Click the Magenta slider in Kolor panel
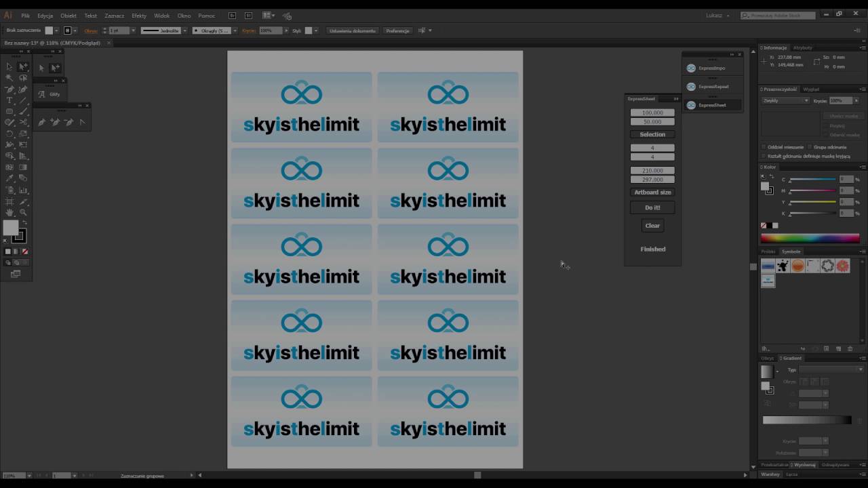Screen dimensions: 868x488 [x=812, y=191]
